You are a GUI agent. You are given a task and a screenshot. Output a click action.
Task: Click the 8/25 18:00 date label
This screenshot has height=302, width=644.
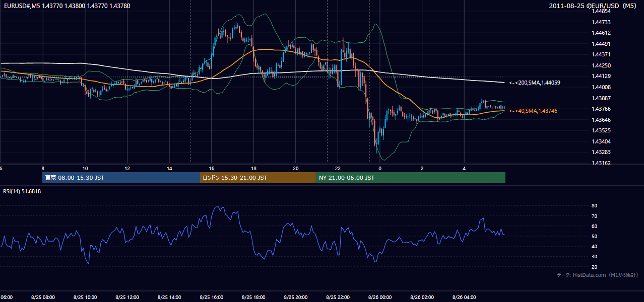click(253, 297)
